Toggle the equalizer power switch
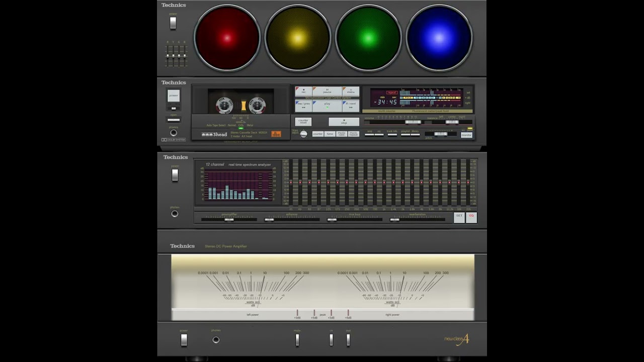This screenshot has width=644, height=362. tap(175, 175)
